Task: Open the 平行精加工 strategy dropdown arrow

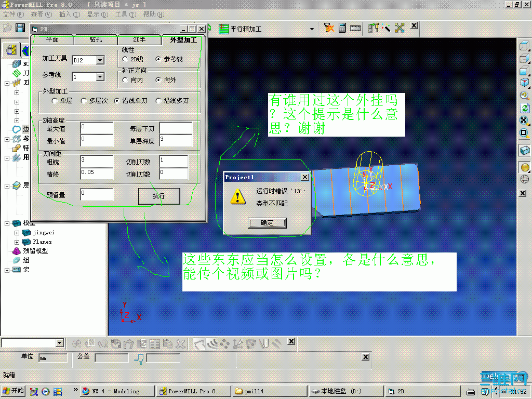Action: tap(312, 29)
